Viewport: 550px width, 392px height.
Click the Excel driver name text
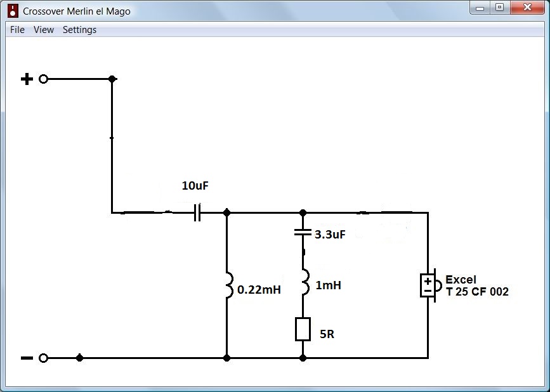click(461, 280)
